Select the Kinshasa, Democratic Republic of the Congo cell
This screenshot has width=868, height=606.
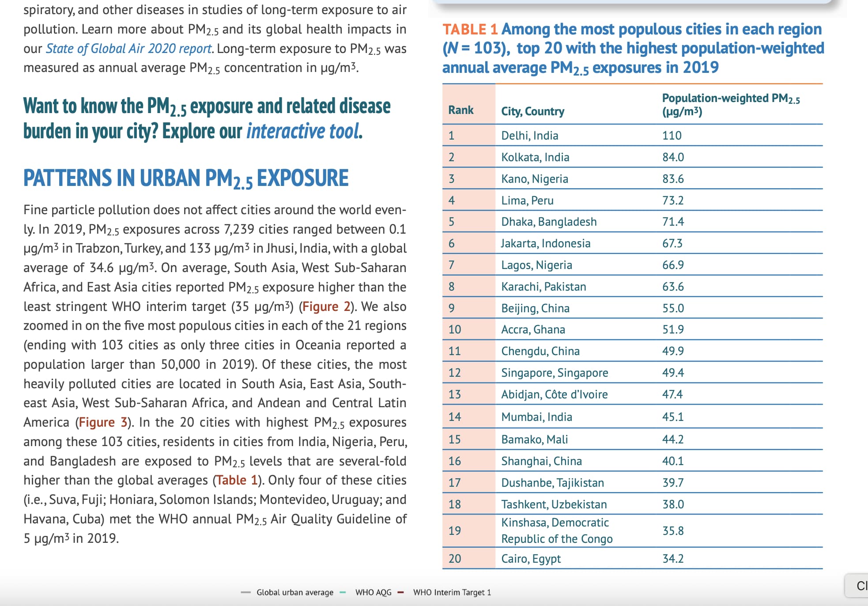point(557,530)
